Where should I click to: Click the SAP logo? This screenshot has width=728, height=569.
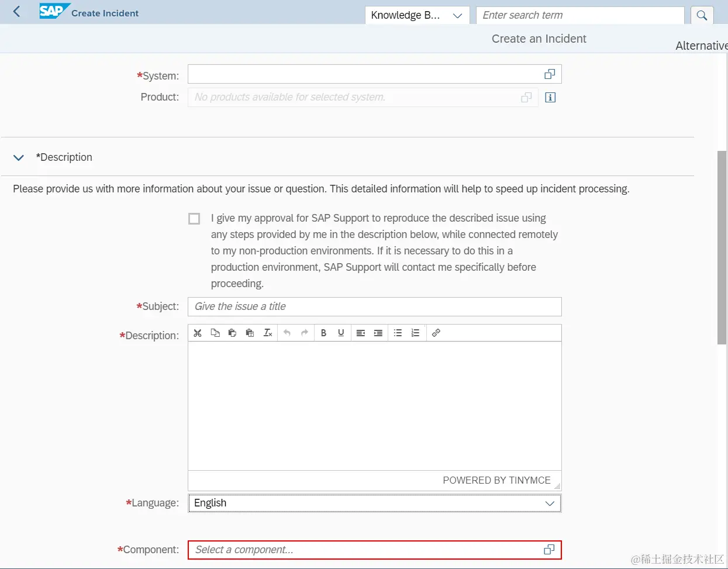pyautogui.click(x=54, y=11)
